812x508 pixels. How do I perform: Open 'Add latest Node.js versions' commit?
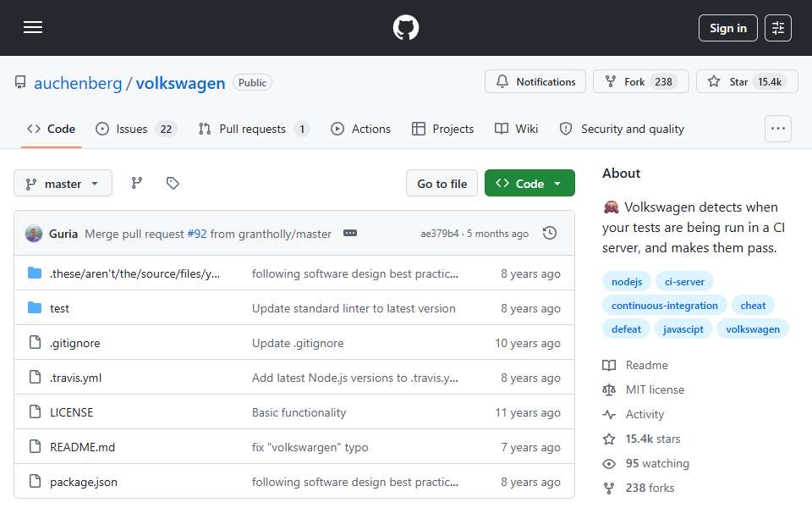tap(354, 378)
